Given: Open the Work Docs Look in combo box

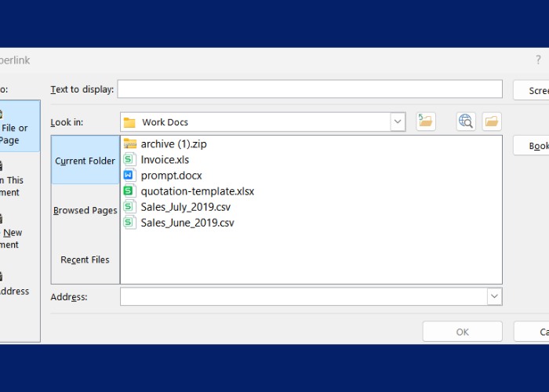Looking at the screenshot, I should click(x=263, y=122).
